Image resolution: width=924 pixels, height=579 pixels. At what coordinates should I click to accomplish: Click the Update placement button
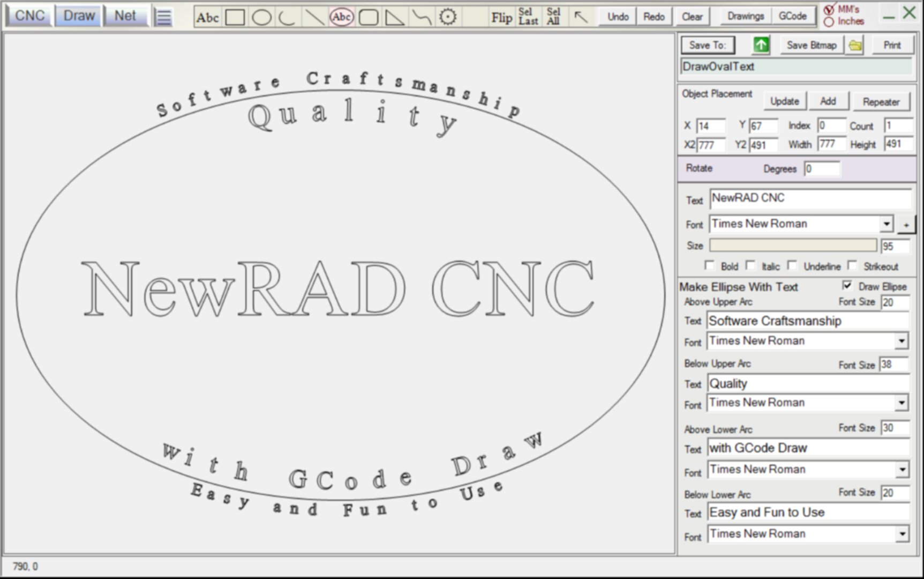(784, 101)
